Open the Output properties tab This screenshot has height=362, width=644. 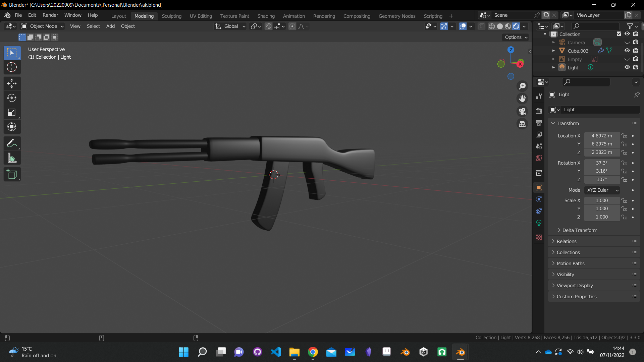pos(539,123)
